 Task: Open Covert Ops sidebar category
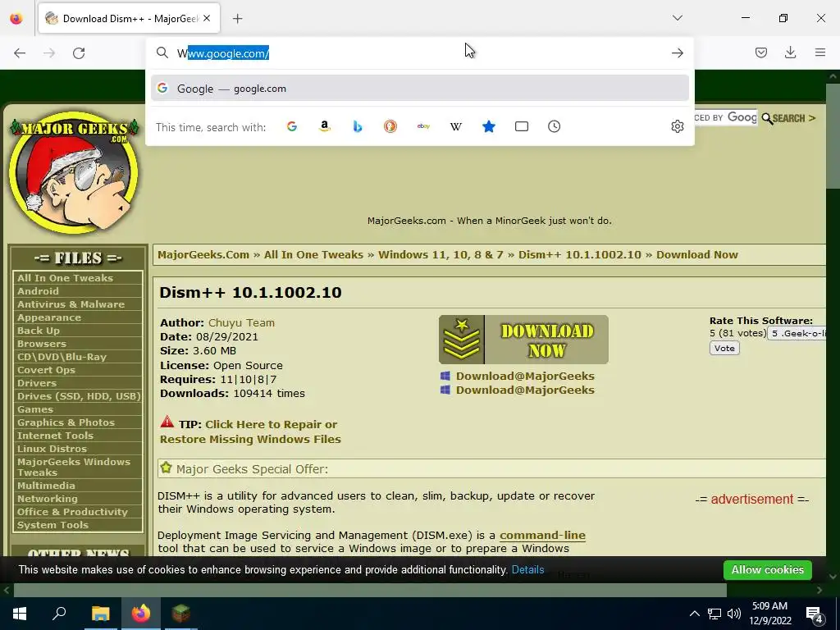tap(46, 370)
